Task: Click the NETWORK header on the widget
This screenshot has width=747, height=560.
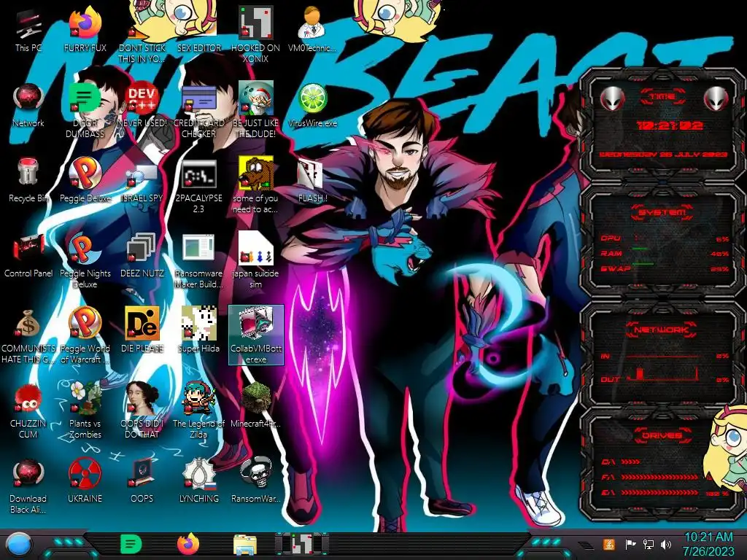Action: (662, 330)
